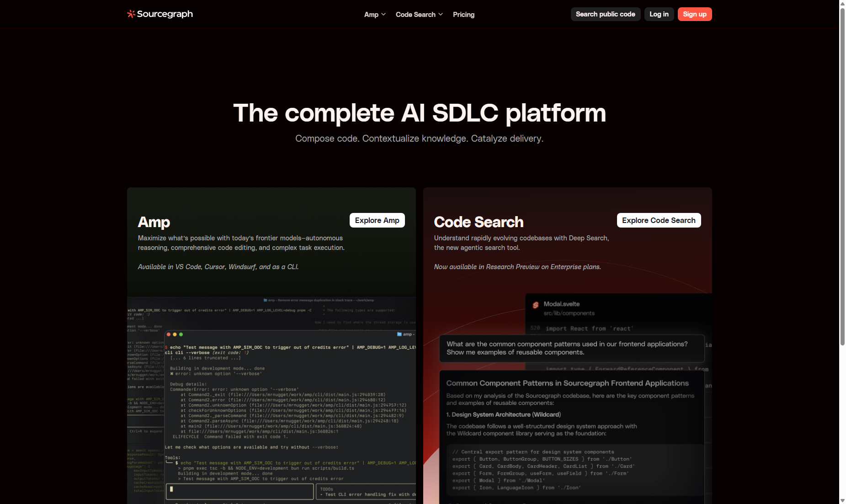Click the Svelte file icon beside Modal.svelte
Viewport: 846px width, 504px height.
click(x=535, y=305)
